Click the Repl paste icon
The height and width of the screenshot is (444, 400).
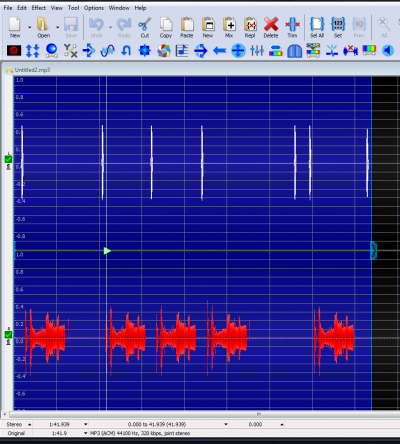(x=250, y=24)
